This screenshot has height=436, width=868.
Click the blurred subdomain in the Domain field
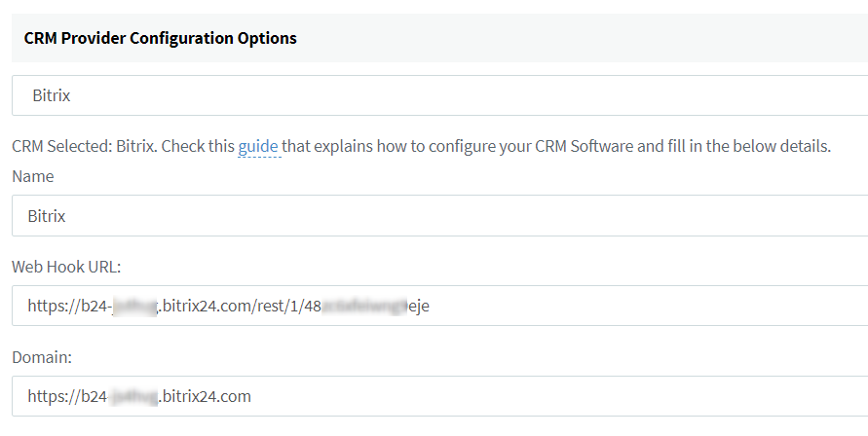point(132,396)
